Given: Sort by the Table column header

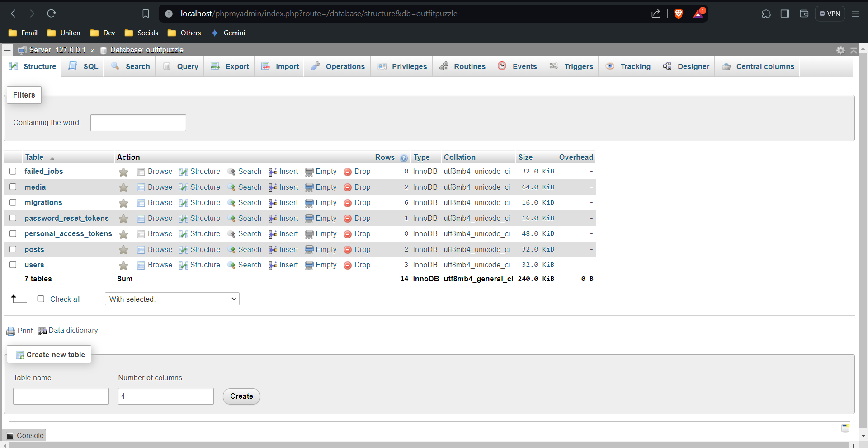Looking at the screenshot, I should (x=34, y=157).
